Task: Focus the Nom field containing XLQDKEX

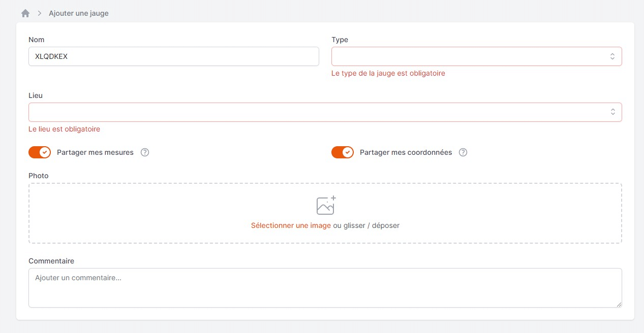Action: [x=173, y=56]
